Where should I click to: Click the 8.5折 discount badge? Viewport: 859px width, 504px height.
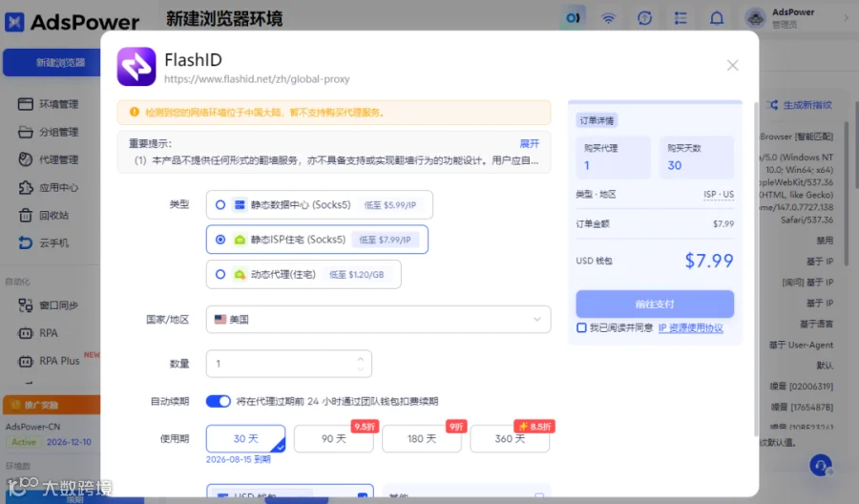tap(534, 427)
